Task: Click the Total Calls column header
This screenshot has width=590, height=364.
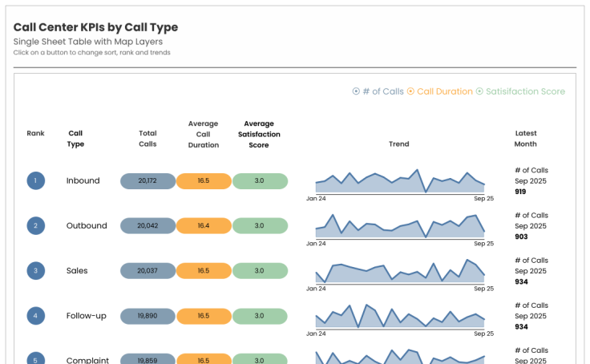Action: click(x=147, y=139)
